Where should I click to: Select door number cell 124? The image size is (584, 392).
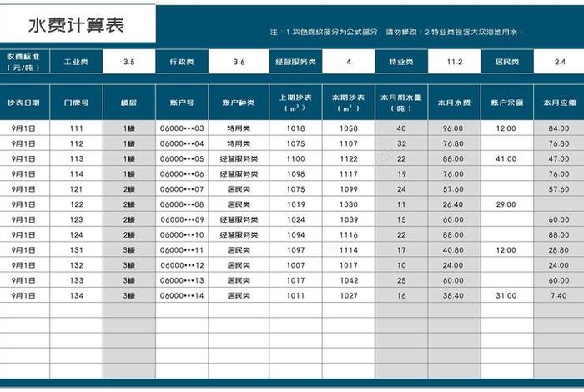point(77,235)
